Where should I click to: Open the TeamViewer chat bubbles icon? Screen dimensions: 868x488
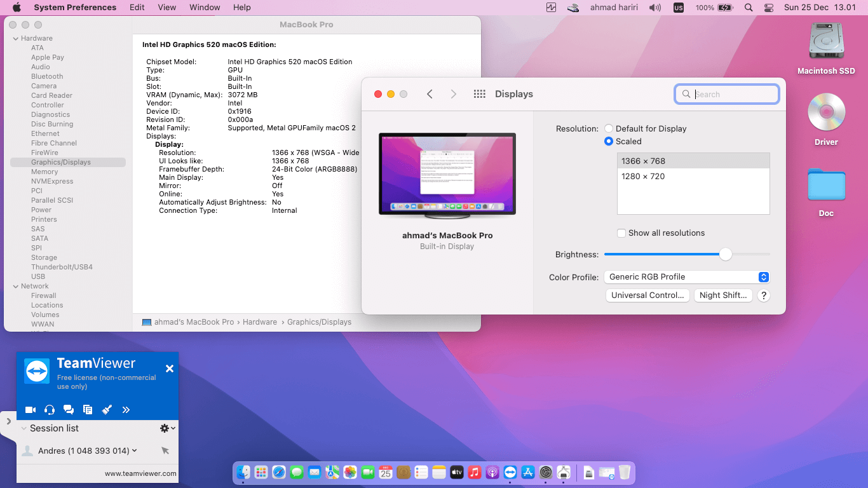pos(69,410)
